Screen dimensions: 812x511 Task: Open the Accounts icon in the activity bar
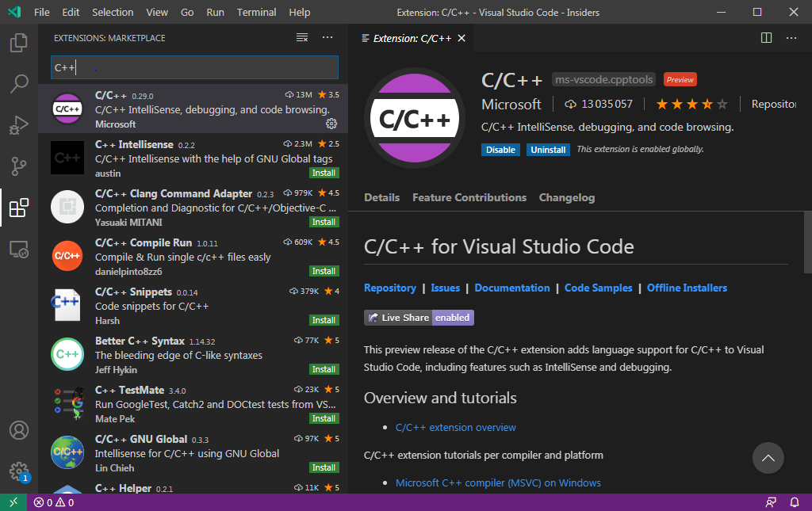coord(17,430)
